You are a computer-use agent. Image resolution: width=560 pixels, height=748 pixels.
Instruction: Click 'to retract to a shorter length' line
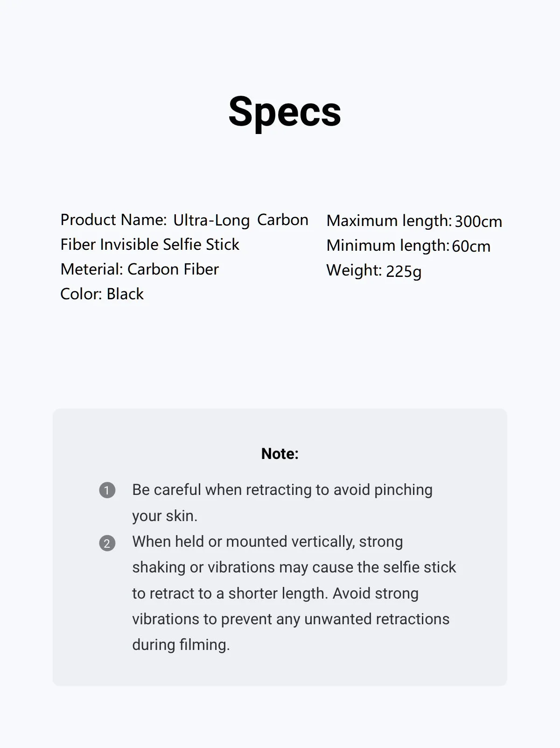[x=275, y=593]
